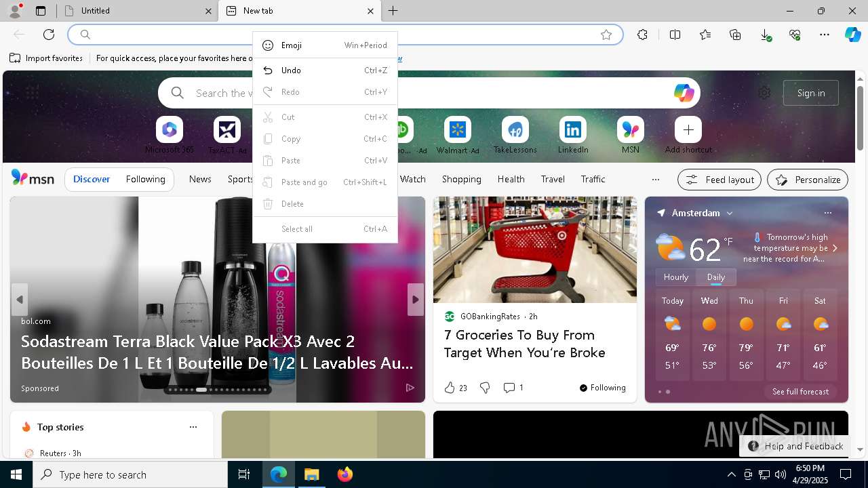
Task: Open Windows Start menu
Action: (x=16, y=474)
